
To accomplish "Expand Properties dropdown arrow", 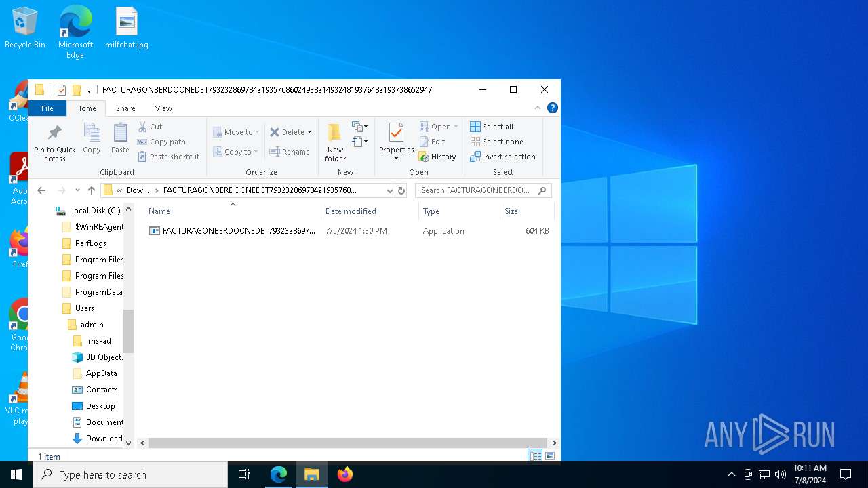I will [x=396, y=159].
